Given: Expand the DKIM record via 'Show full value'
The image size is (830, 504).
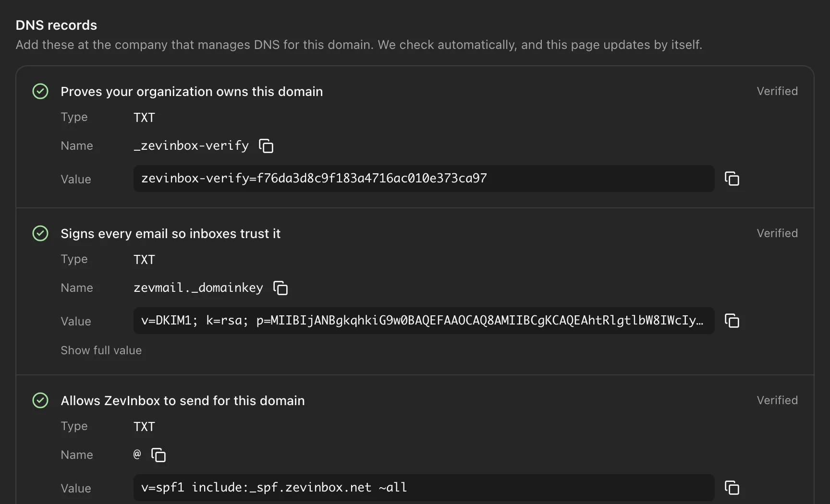Looking at the screenshot, I should click(x=101, y=350).
